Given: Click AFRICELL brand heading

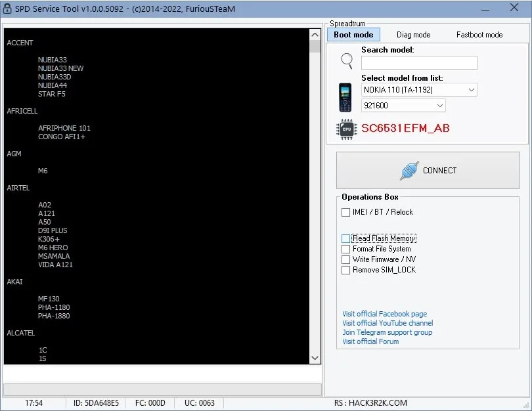Looking at the screenshot, I should pyautogui.click(x=22, y=111).
